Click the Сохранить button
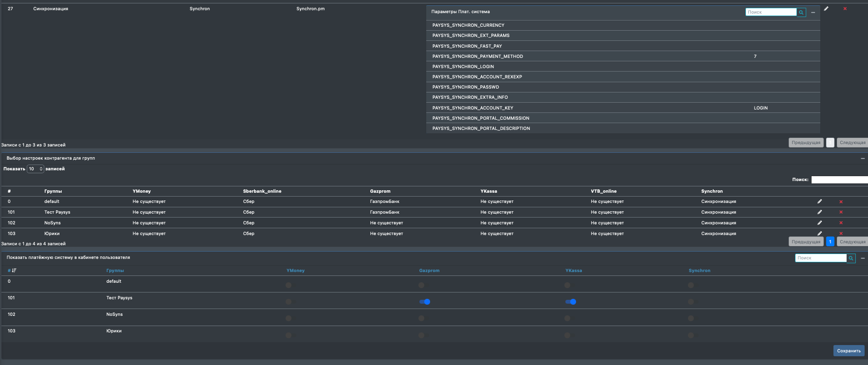 click(x=849, y=350)
